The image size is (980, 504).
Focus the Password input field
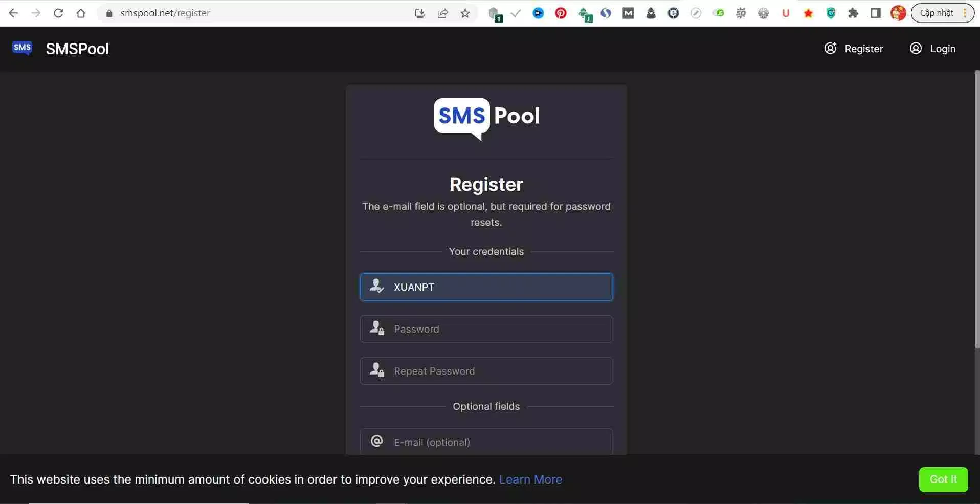coord(486,329)
